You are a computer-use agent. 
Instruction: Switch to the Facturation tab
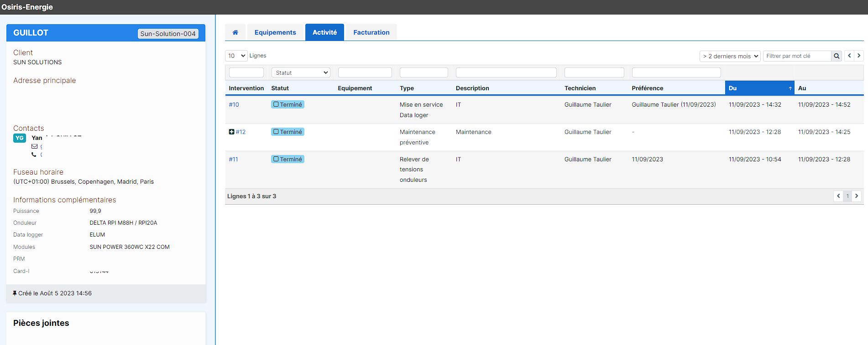coord(371,32)
